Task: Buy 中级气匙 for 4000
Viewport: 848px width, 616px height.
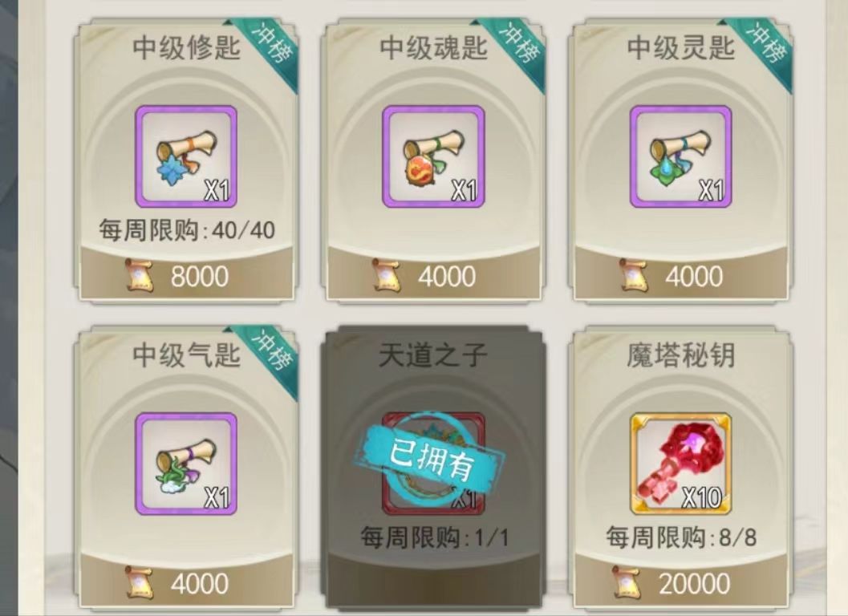Action: (x=187, y=582)
